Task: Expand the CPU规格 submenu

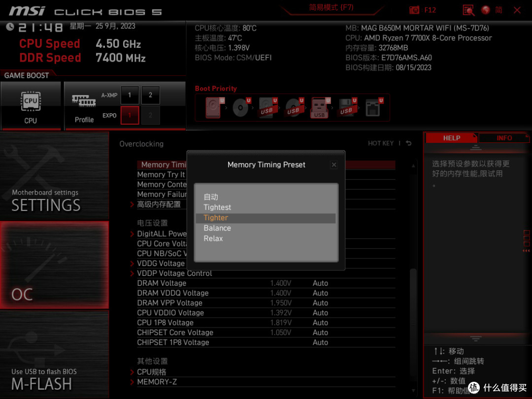Action: point(152,372)
